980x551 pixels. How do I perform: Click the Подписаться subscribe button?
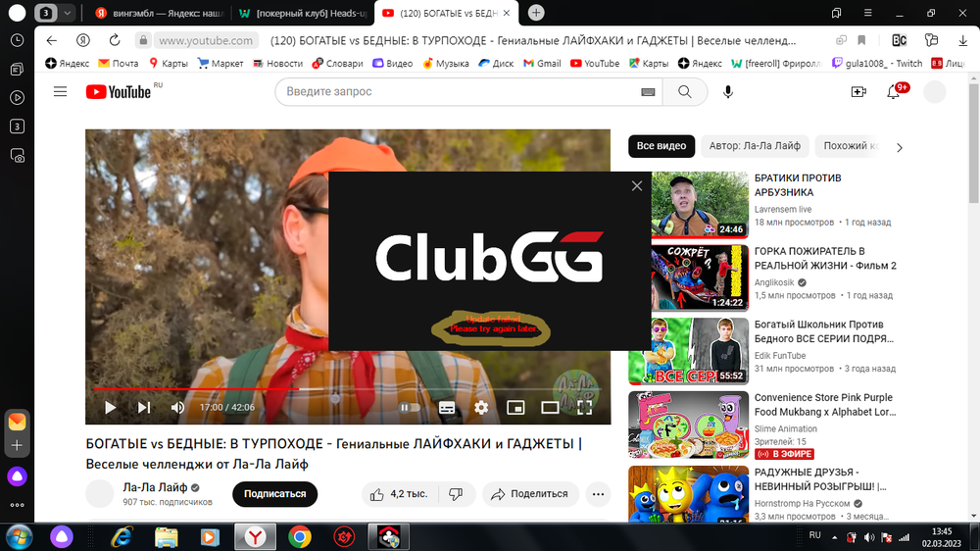tap(274, 494)
